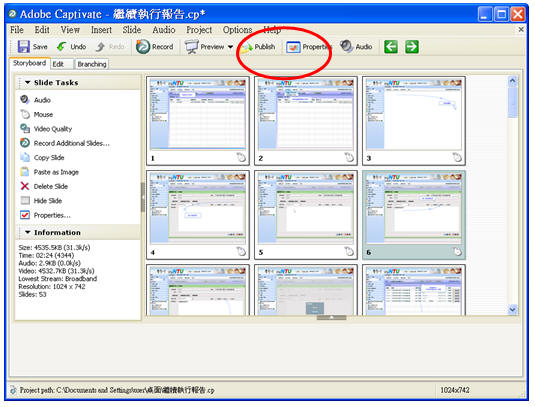Collapse the Information section
The height and width of the screenshot is (407, 535).
tap(28, 232)
